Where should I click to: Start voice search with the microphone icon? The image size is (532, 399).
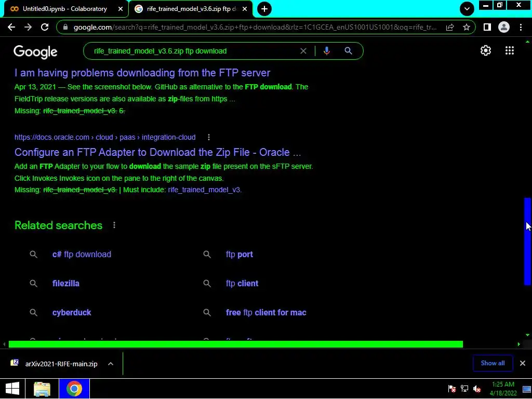(x=326, y=51)
